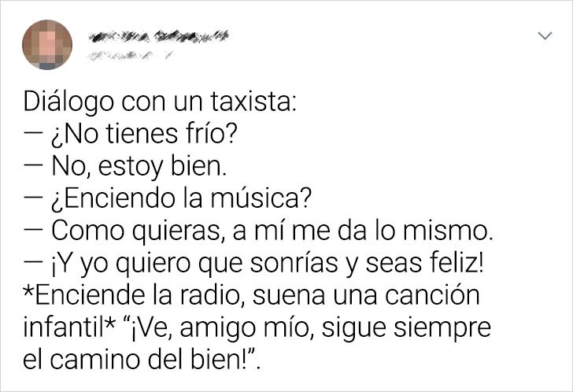Select the blurred username handle below name
Viewport: 573px width, 392px height.
[130, 56]
